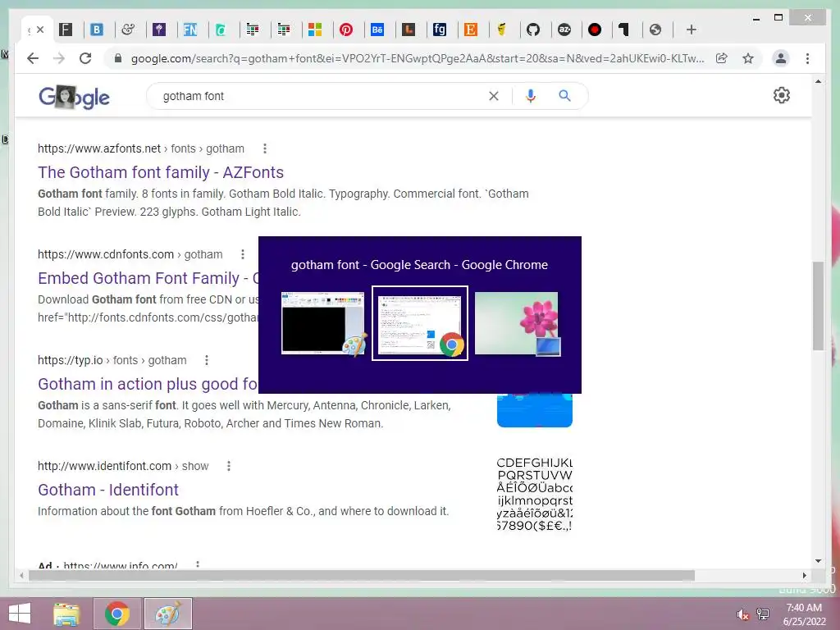This screenshot has height=630, width=840.
Task: Switch to the Etsy E favicon tab
Action: pos(470,30)
